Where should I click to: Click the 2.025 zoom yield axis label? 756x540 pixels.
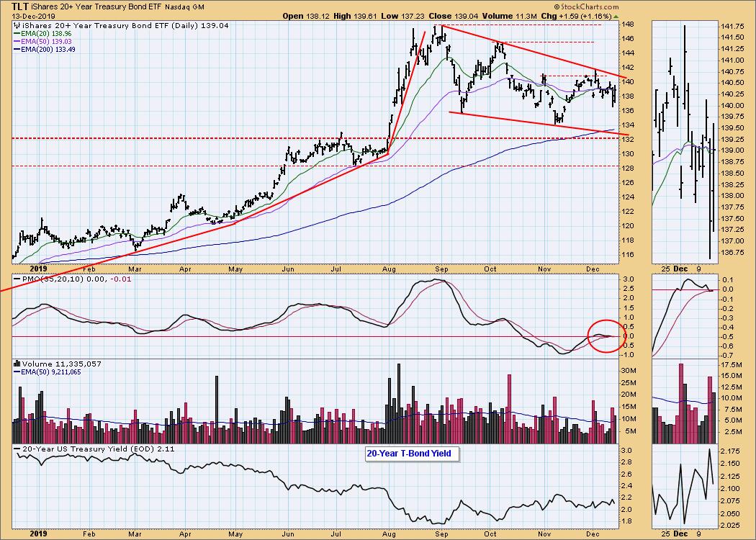(x=732, y=525)
